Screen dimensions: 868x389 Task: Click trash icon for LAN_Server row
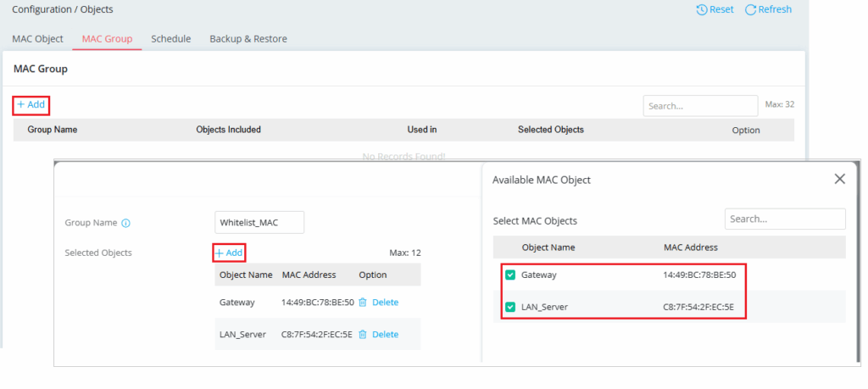(x=363, y=334)
